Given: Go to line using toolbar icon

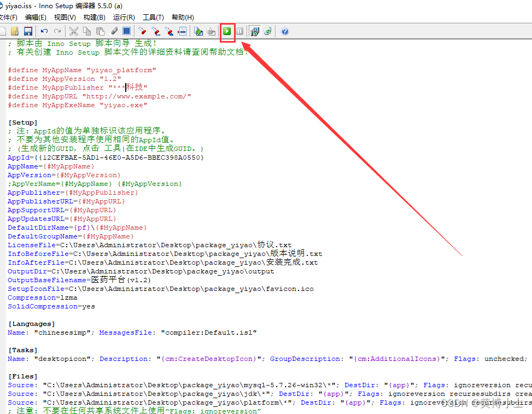Looking at the screenshot, I should pos(182,31).
